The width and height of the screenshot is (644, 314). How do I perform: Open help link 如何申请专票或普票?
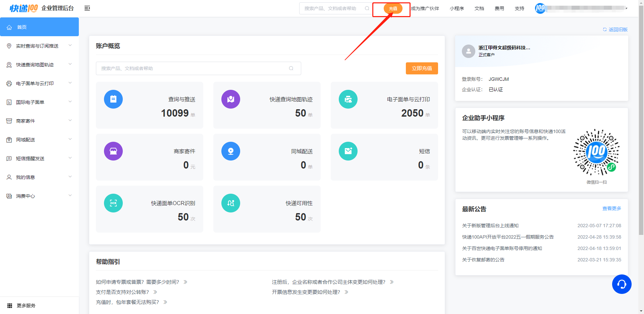(x=138, y=282)
